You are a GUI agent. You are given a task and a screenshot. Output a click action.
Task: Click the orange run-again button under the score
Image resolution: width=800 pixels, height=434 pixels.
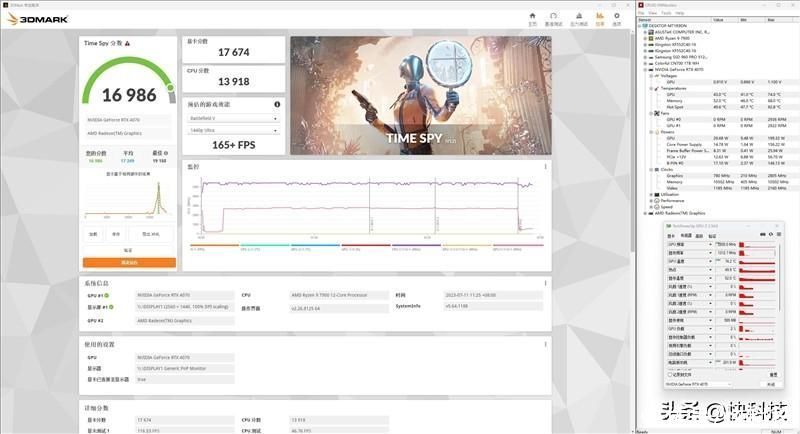(129, 263)
